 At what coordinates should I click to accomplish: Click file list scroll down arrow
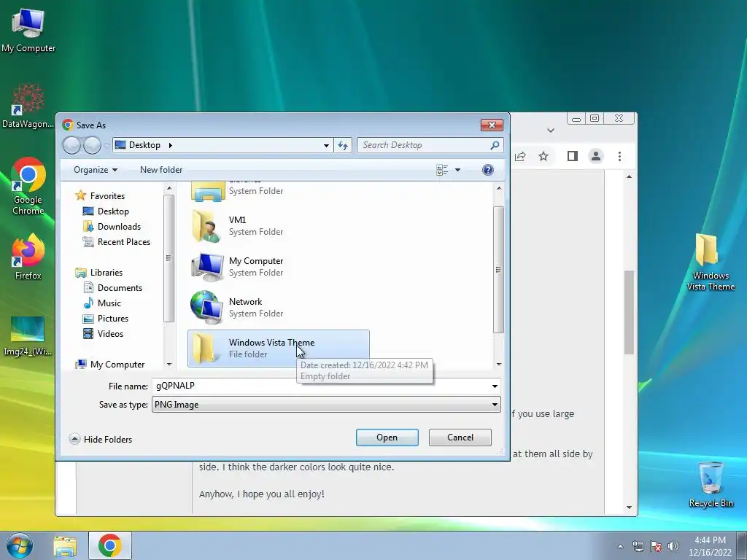tap(498, 365)
